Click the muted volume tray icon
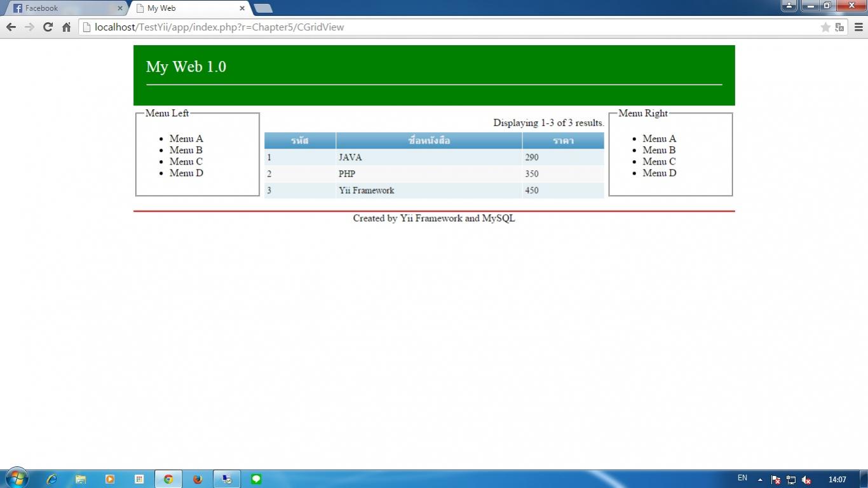The height and width of the screenshot is (488, 868). pos(806,480)
